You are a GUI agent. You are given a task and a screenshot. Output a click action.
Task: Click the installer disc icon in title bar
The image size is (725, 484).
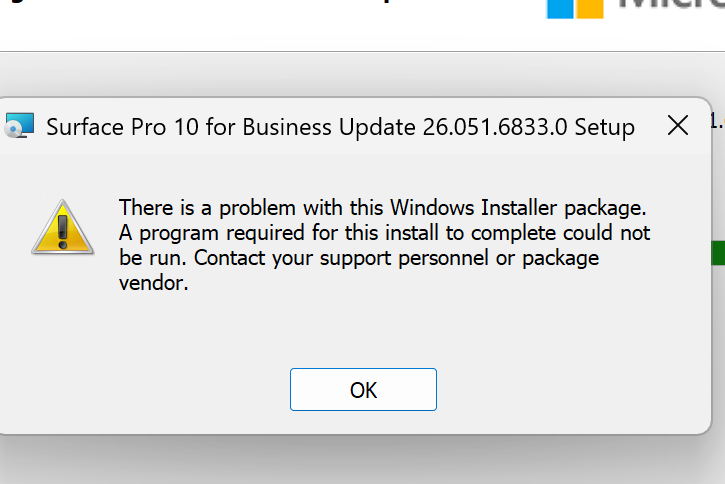click(19, 126)
